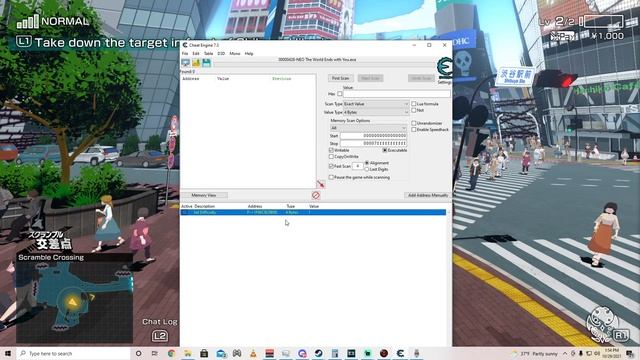The image size is (640, 360).
Task: Enable the CopyOnWrite checkbox
Action: 331,156
